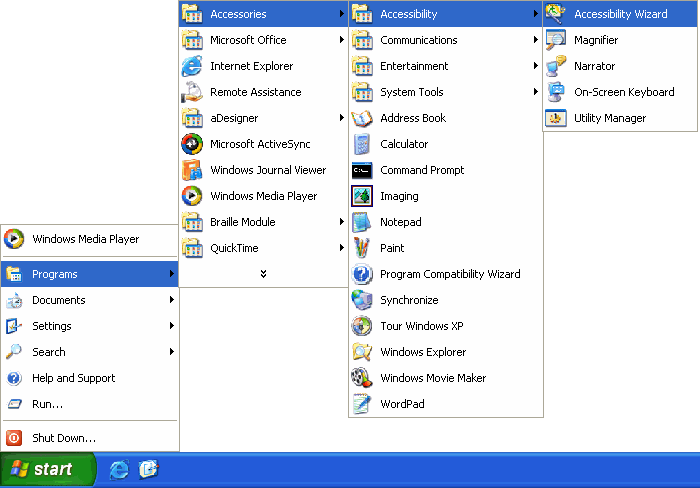700x488 pixels.
Task: Expand the Communications submenu arrow
Action: tap(535, 40)
